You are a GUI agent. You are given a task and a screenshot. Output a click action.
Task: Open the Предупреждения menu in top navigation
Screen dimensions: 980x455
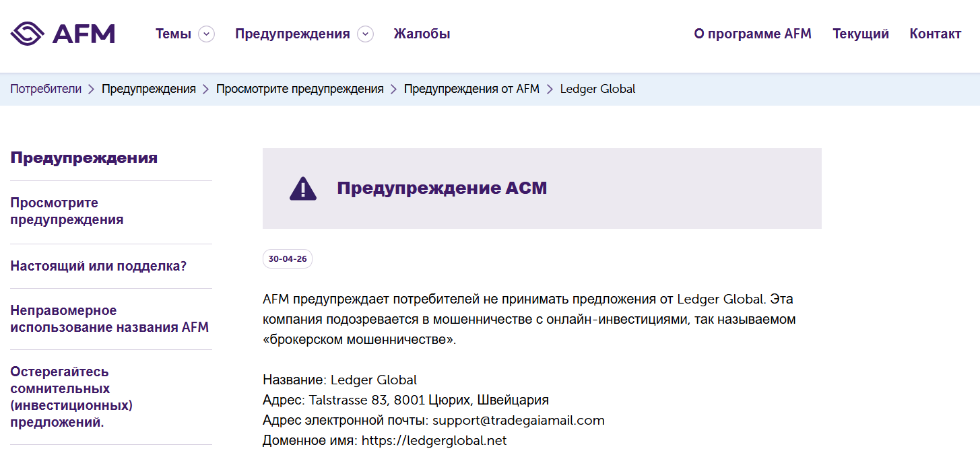pyautogui.click(x=292, y=34)
